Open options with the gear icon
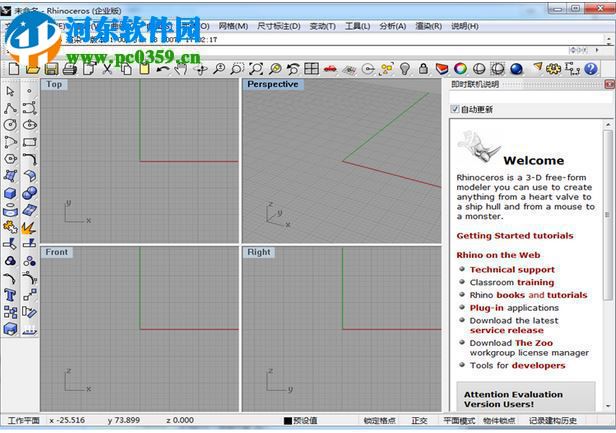This screenshot has width=616, height=433. (x=554, y=69)
